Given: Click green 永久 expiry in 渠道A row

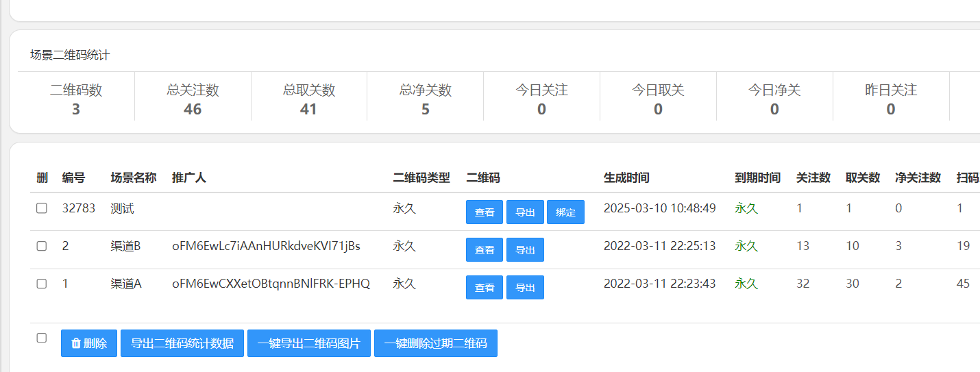Looking at the screenshot, I should click(x=746, y=284).
